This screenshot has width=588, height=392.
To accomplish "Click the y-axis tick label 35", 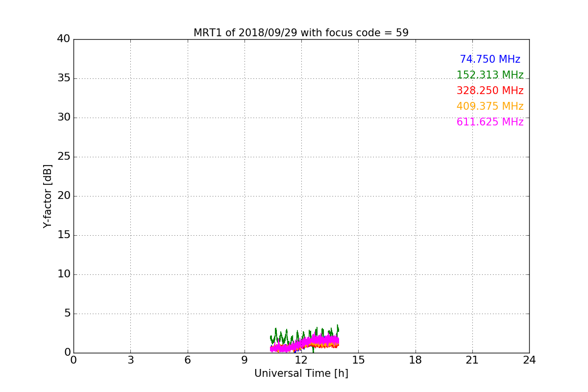I will coord(64,78).
